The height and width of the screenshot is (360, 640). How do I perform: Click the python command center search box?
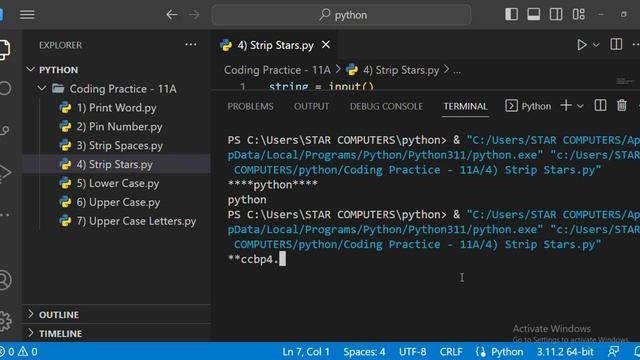pos(341,15)
